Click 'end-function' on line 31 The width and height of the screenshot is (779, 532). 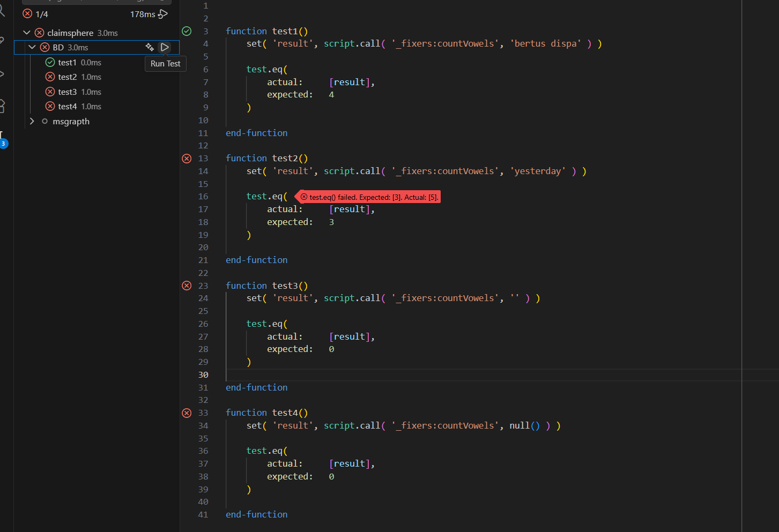257,387
